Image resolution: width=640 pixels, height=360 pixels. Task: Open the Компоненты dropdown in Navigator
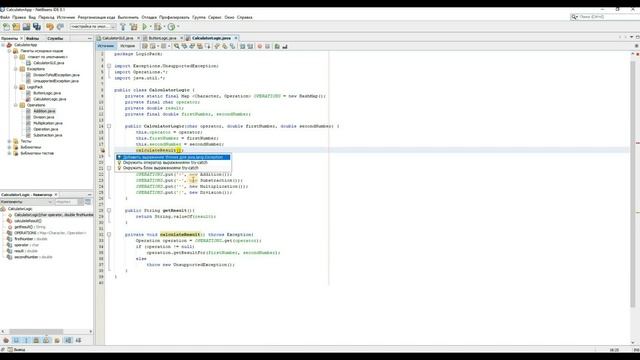[27, 202]
